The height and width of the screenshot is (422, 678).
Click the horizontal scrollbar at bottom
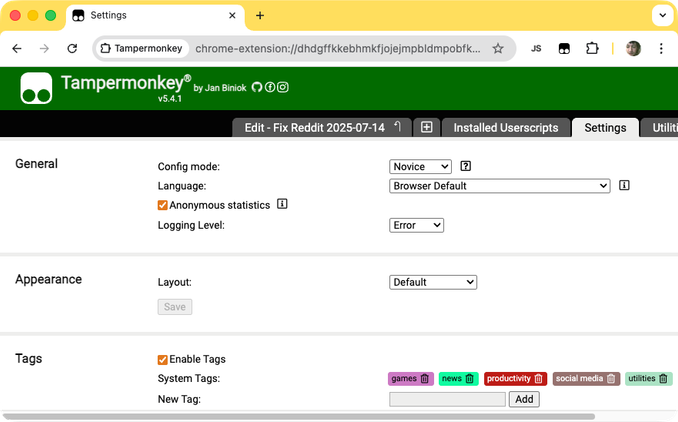[298, 417]
